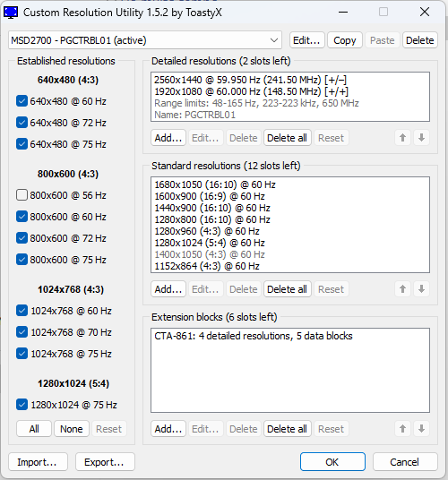Toggle 1280x1024 @ 75 Hz checkbox
Viewport: 448px width, 480px height.
pyautogui.click(x=22, y=405)
